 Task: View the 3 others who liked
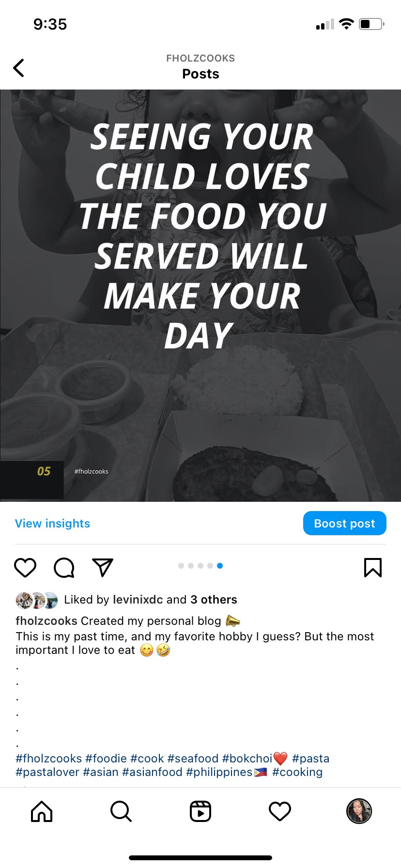(214, 600)
